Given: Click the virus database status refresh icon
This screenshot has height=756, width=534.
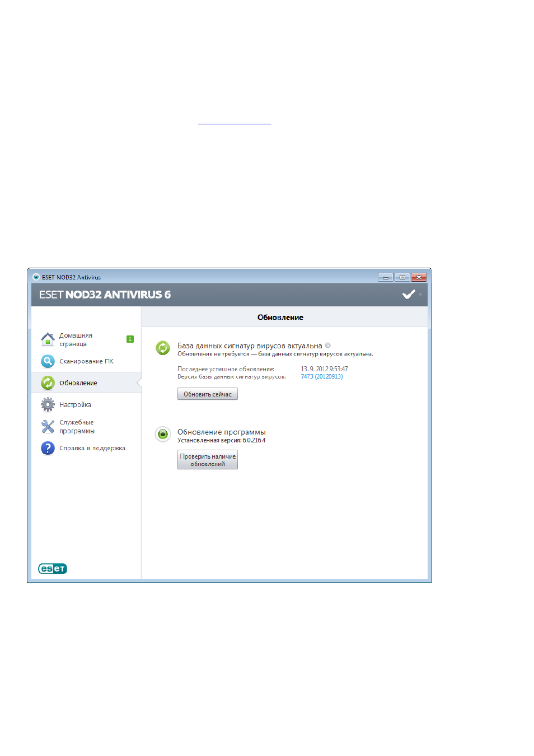Looking at the screenshot, I should (163, 348).
